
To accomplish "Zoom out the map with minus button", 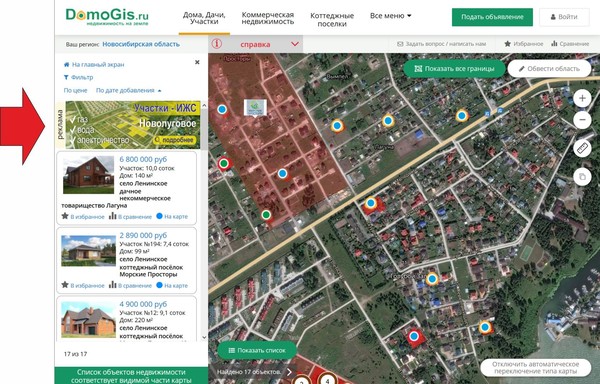I will click(x=582, y=120).
